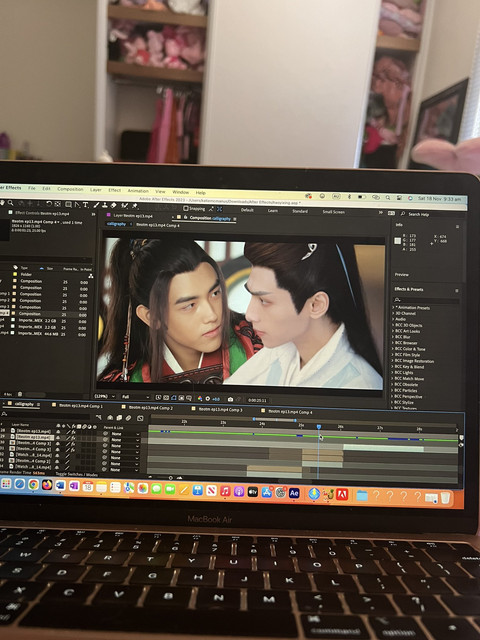Toggle frame blending switch in timeline header
Image resolution: width=480 pixels, height=640 pixels.
(x=119, y=418)
